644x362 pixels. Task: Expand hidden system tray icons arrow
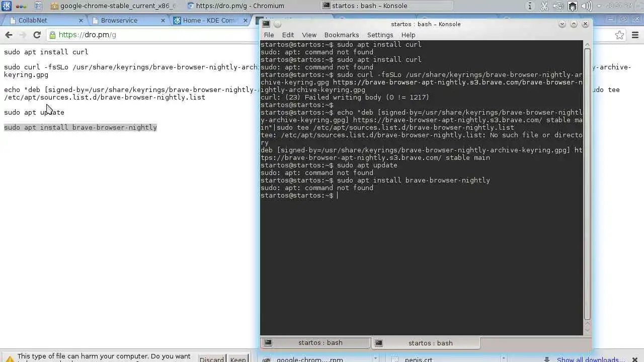(x=599, y=6)
